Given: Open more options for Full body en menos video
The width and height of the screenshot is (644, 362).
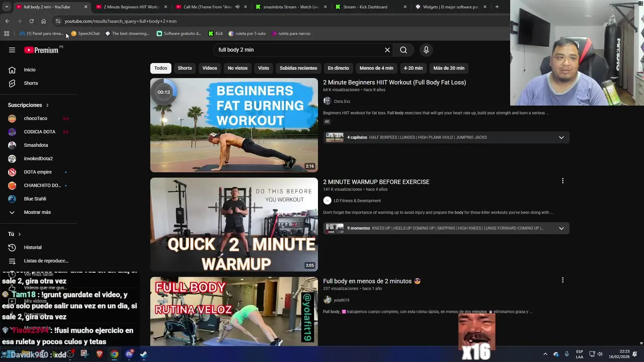Looking at the screenshot, I should tap(562, 280).
